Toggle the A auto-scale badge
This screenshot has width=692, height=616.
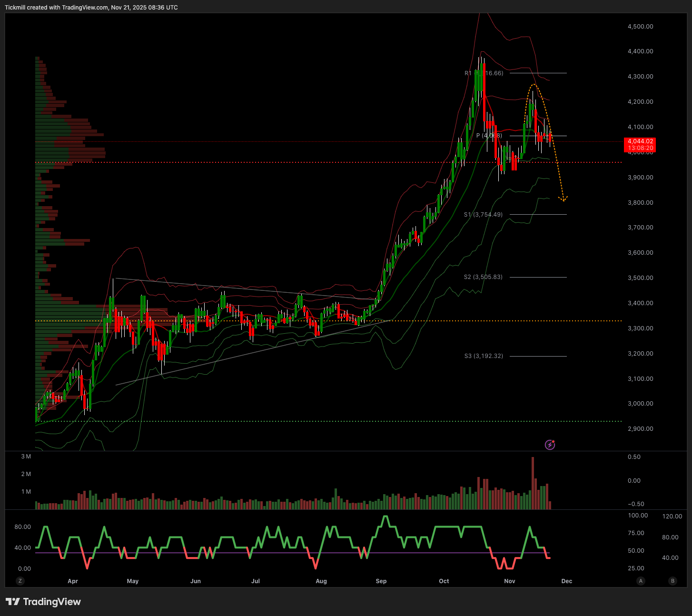click(641, 581)
